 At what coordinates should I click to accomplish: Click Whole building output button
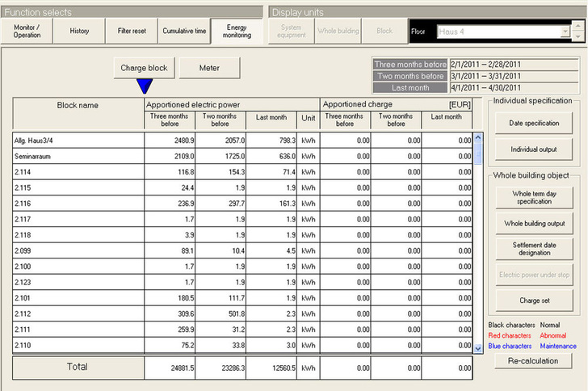[533, 223]
